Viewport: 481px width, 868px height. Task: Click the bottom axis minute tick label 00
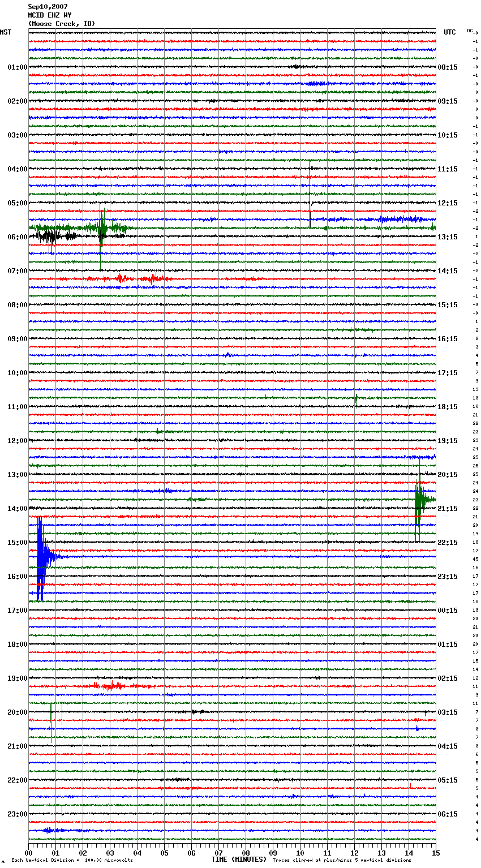[x=29, y=853]
